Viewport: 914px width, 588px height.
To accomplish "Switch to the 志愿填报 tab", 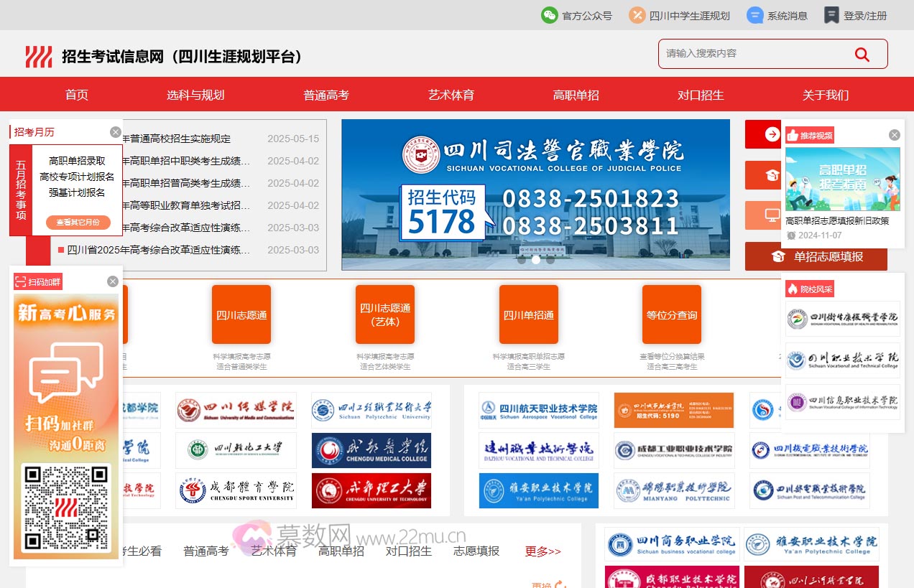I will click(476, 551).
